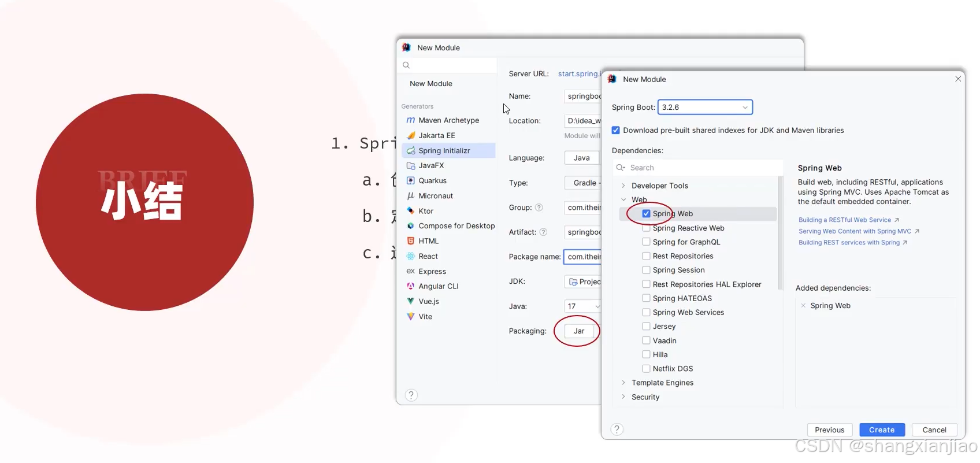The width and height of the screenshot is (980, 463).
Task: Check the Jersey dependency
Action: [646, 327]
